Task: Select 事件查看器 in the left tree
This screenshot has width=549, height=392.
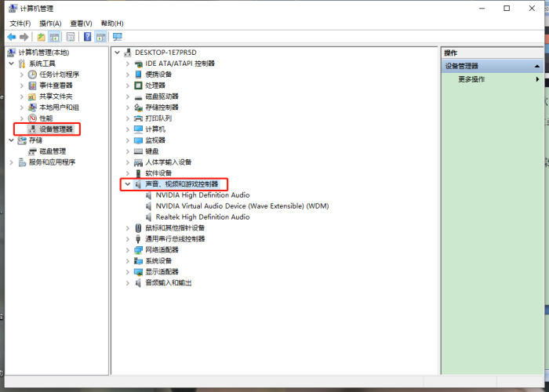Action: (56, 85)
